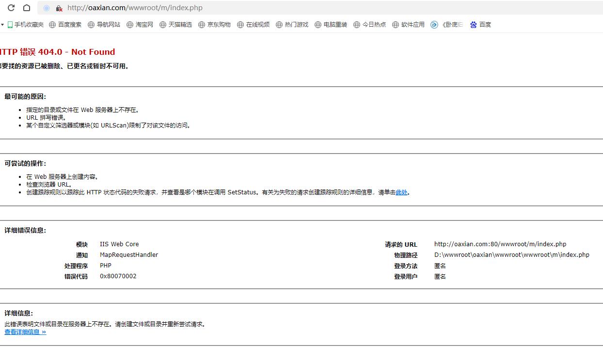Open the 《卧底归 bookmark

pos(446,25)
